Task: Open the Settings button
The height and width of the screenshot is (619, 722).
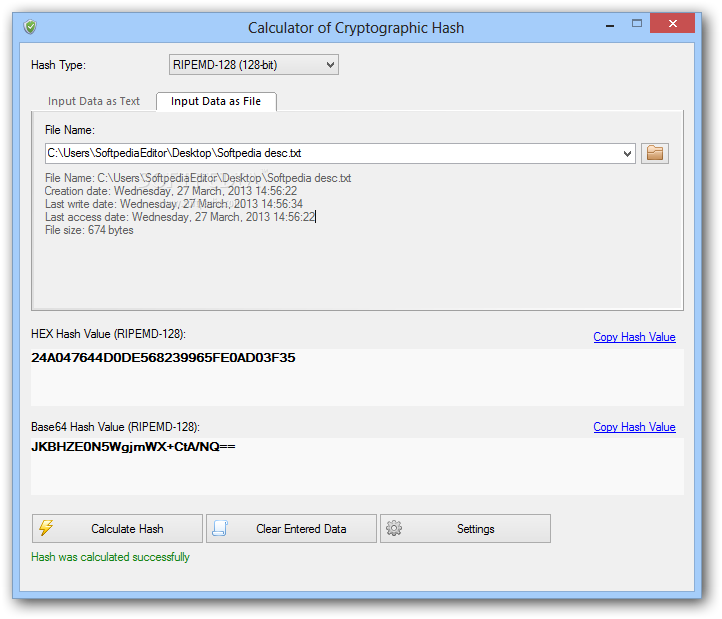Action: pos(466,528)
